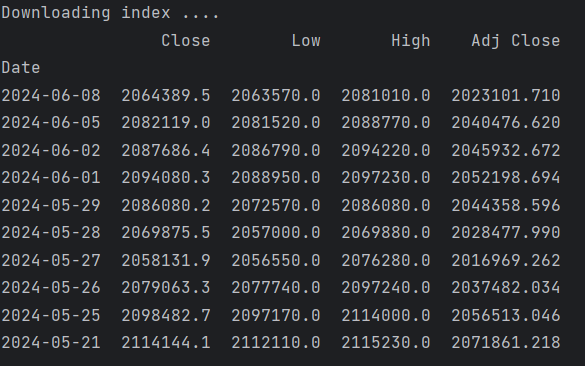
Task: Click the Adj Close value 2052198.694
Action: click(506, 178)
